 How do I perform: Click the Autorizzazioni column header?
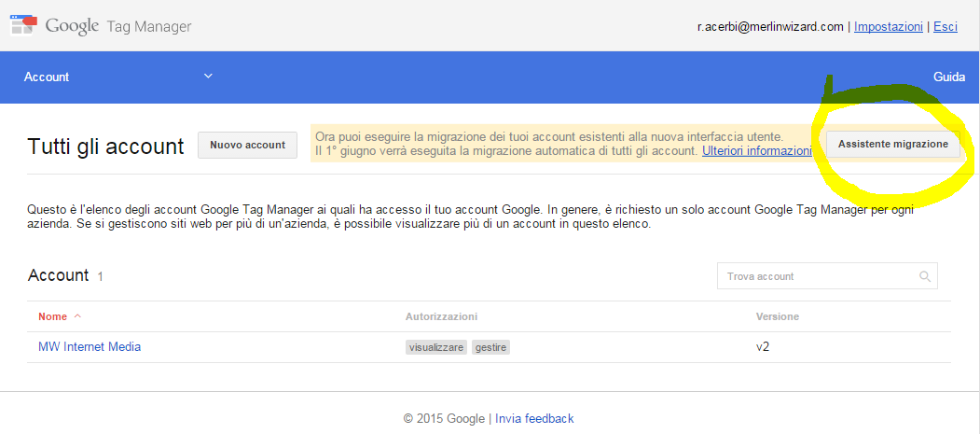point(441,316)
